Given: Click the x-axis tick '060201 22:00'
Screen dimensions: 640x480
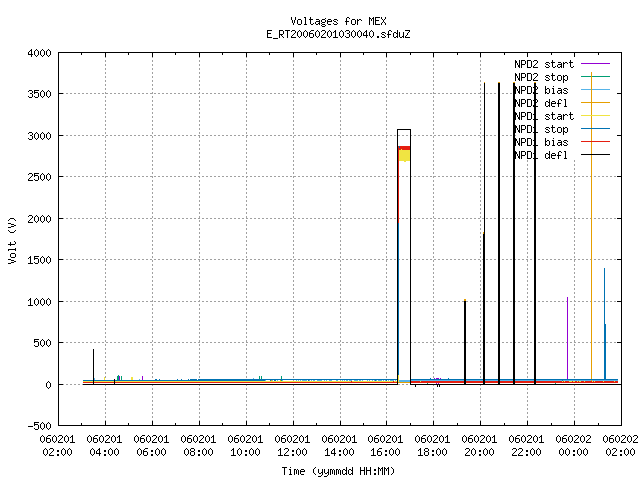Looking at the screenshot, I should coord(527,446).
